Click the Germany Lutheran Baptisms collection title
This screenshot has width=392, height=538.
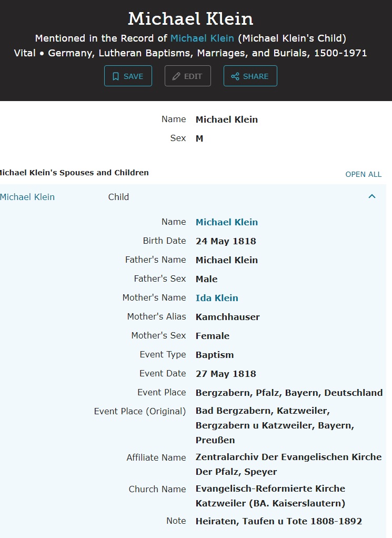pyautogui.click(x=207, y=53)
